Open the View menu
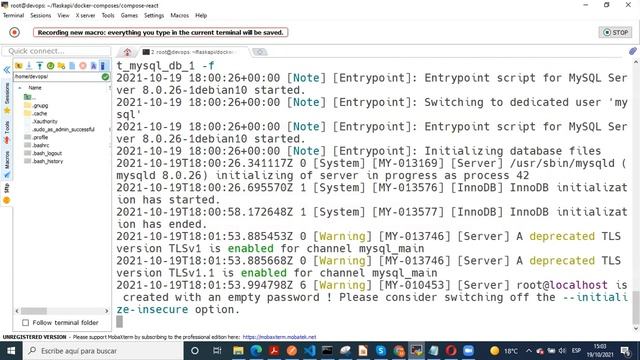 63,16
